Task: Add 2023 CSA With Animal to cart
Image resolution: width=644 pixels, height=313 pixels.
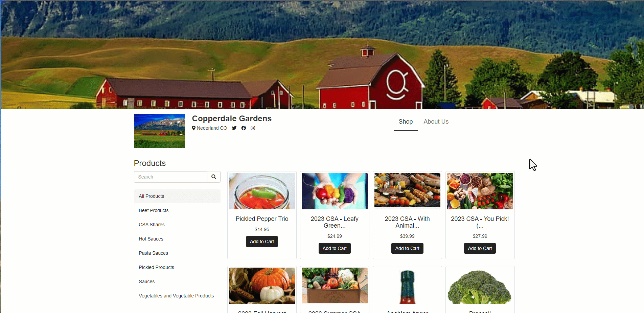Action: 407,248
